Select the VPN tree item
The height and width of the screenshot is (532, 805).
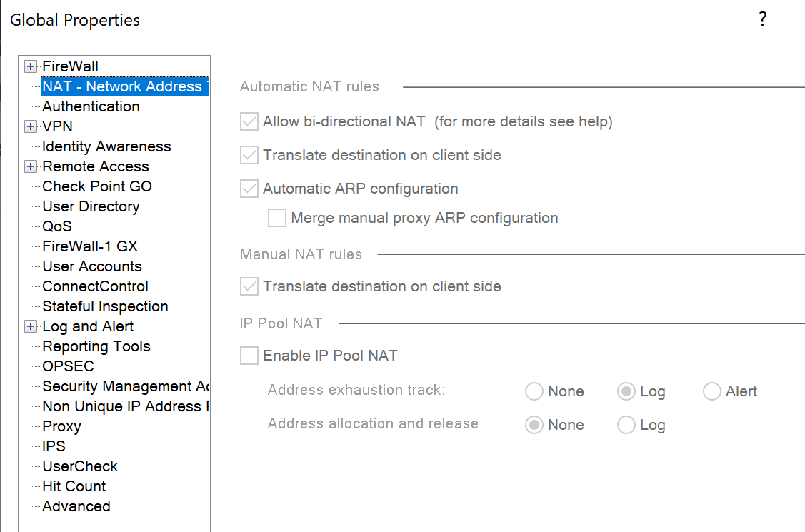point(57,126)
